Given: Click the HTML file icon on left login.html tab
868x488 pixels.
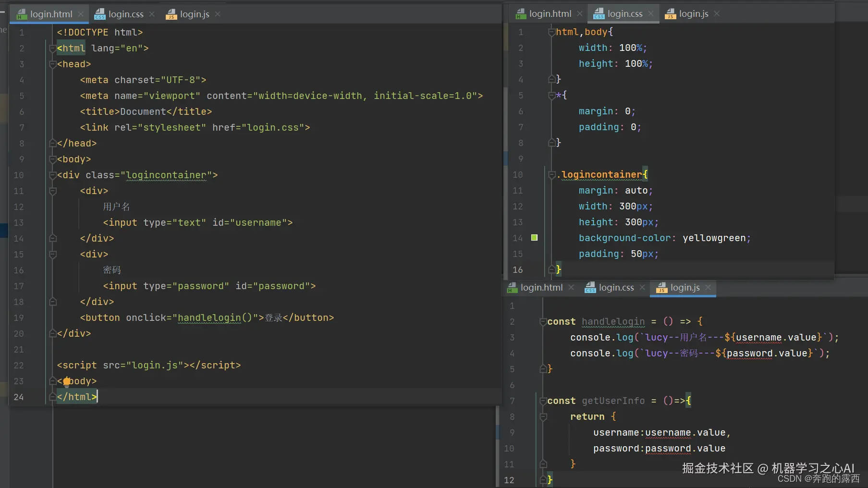Looking at the screenshot, I should point(22,14).
